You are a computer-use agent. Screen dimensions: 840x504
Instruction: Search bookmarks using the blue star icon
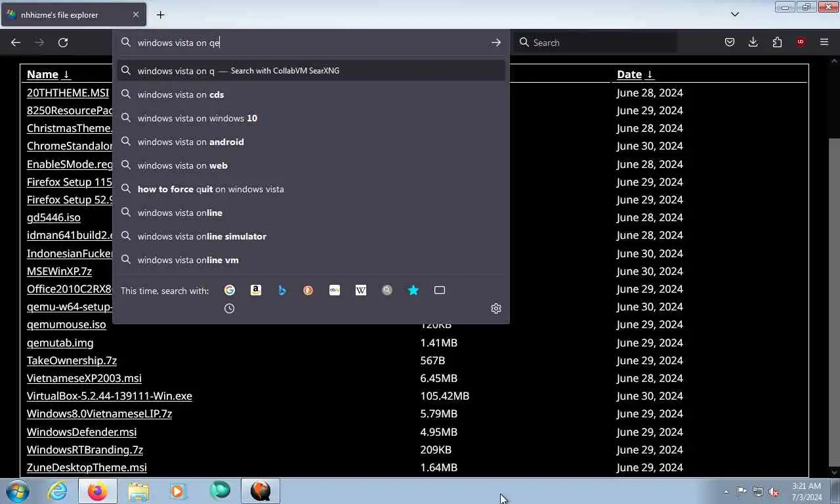tap(413, 290)
